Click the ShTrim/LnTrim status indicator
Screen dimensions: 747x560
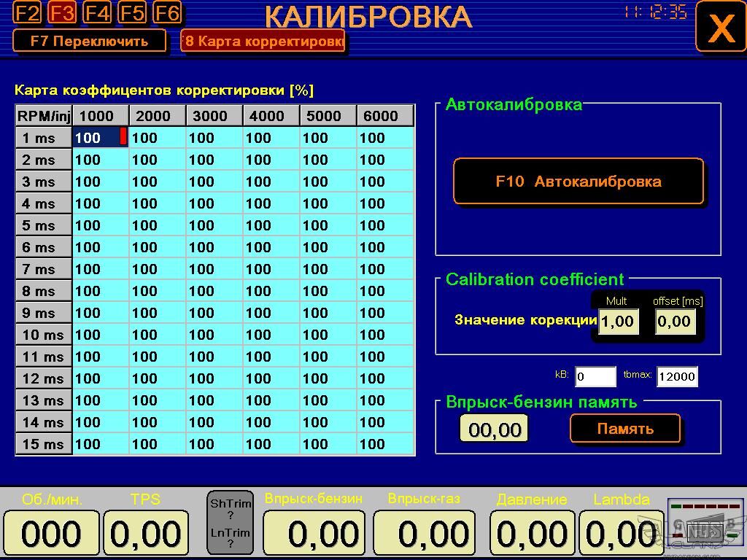click(230, 523)
